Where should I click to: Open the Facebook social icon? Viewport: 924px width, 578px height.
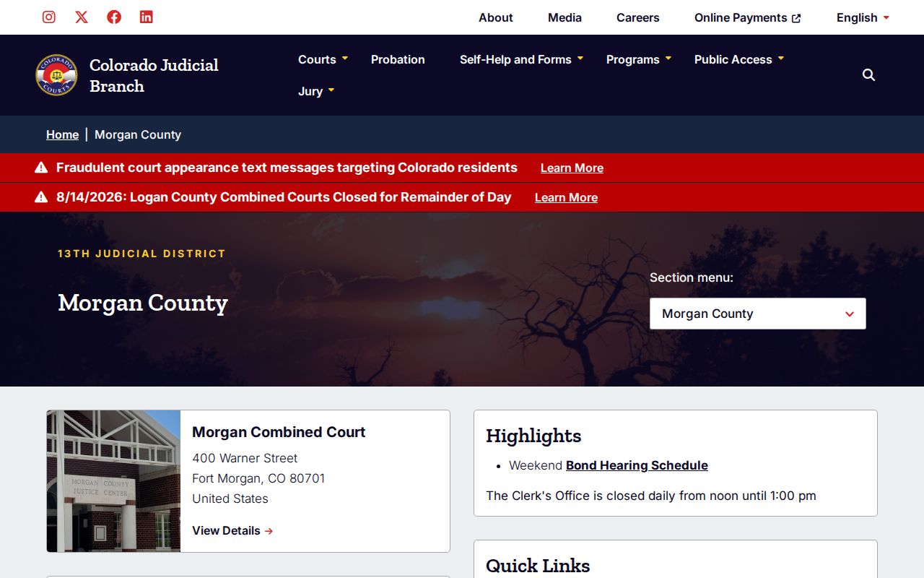[114, 17]
